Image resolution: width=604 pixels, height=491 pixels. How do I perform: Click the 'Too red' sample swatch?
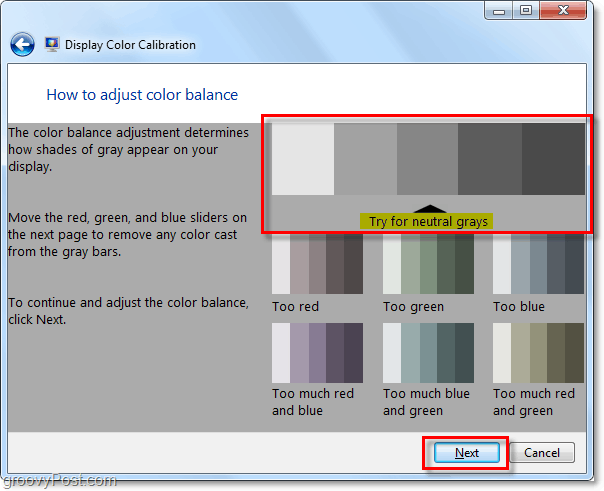pos(317,264)
